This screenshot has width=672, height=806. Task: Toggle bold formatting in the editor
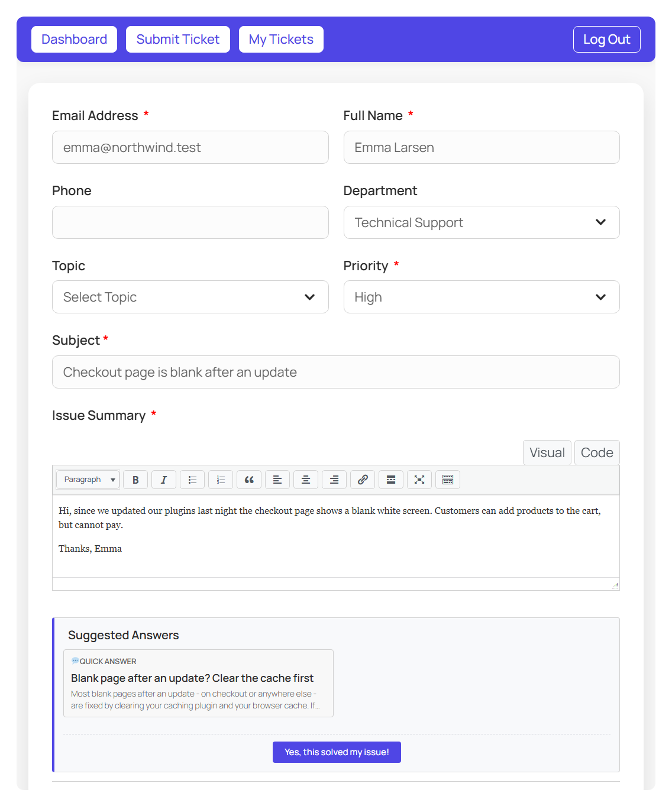(135, 480)
